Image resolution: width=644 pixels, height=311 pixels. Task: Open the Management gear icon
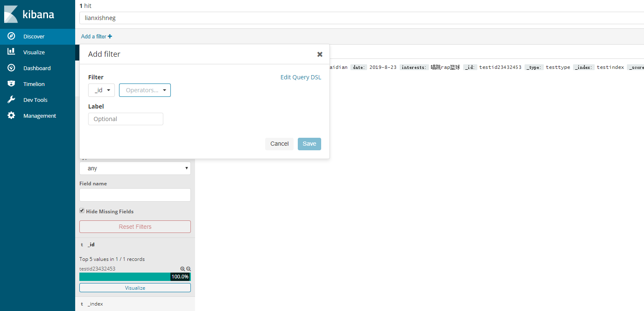(11, 115)
